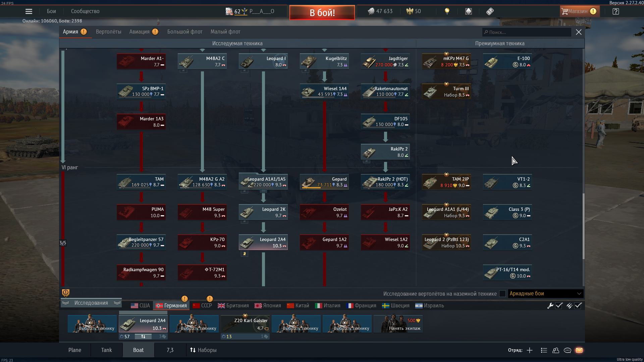Open the hamburger main menu

(x=29, y=11)
